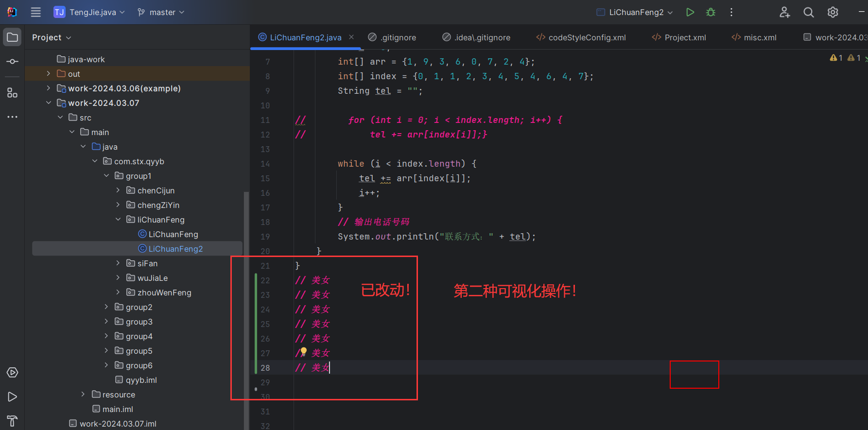Click the JetBrains app logo icon
The image size is (868, 430).
(12, 12)
